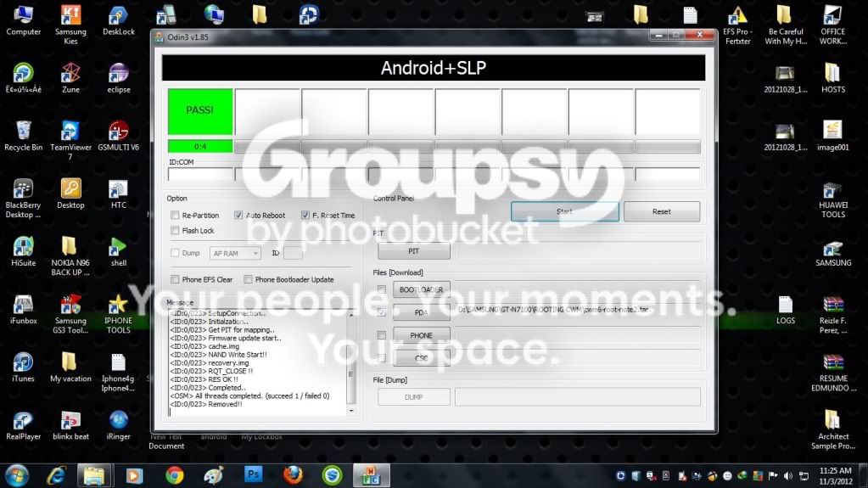Open the AP RAM dropdown

click(235, 253)
